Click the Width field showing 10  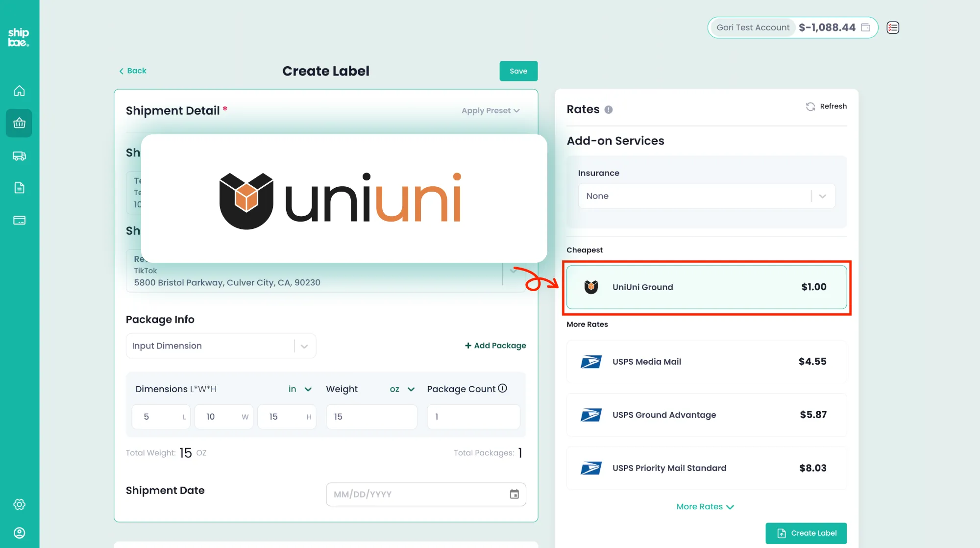pyautogui.click(x=224, y=417)
